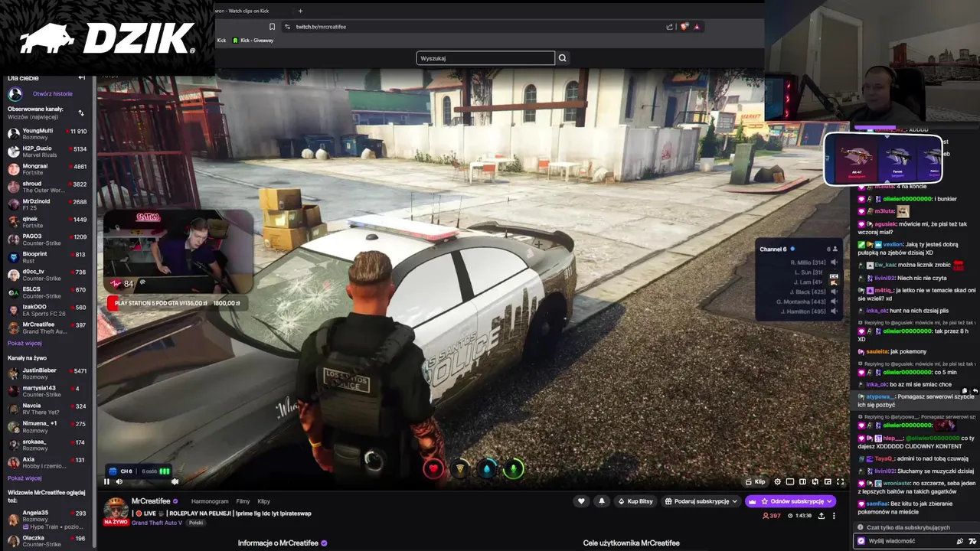Image resolution: width=980 pixels, height=551 pixels.
Task: Expand live channels Pokaż więcej
Action: point(24,478)
